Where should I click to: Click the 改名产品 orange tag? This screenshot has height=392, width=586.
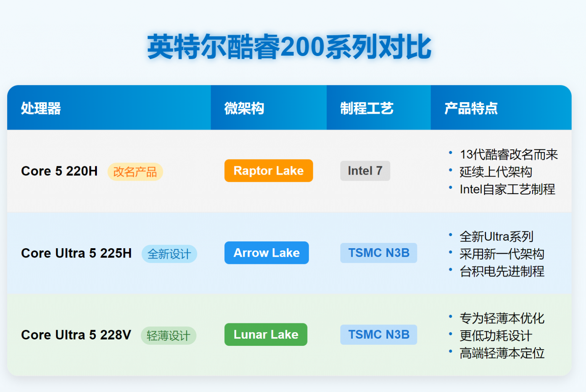pyautogui.click(x=135, y=172)
